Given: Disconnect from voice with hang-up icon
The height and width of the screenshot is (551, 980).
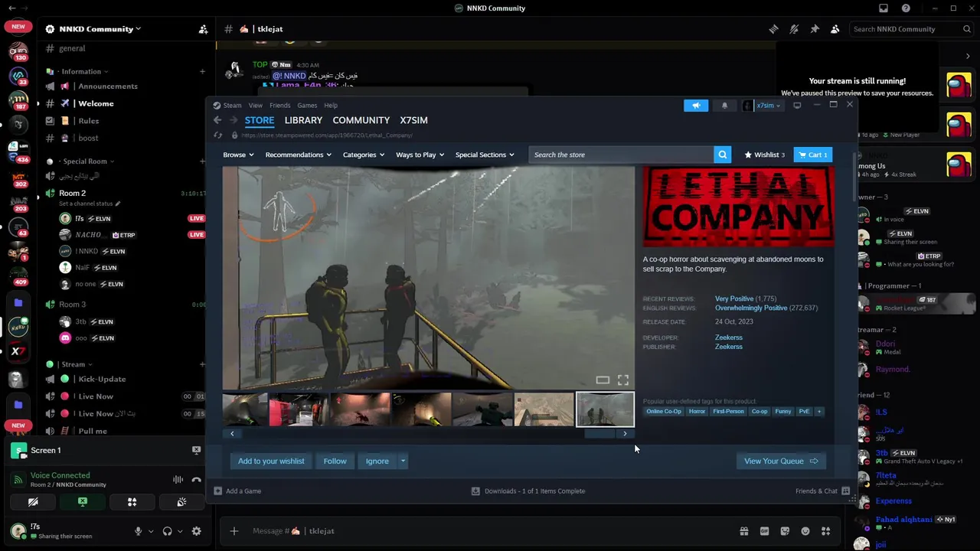Looking at the screenshot, I should coord(197,480).
